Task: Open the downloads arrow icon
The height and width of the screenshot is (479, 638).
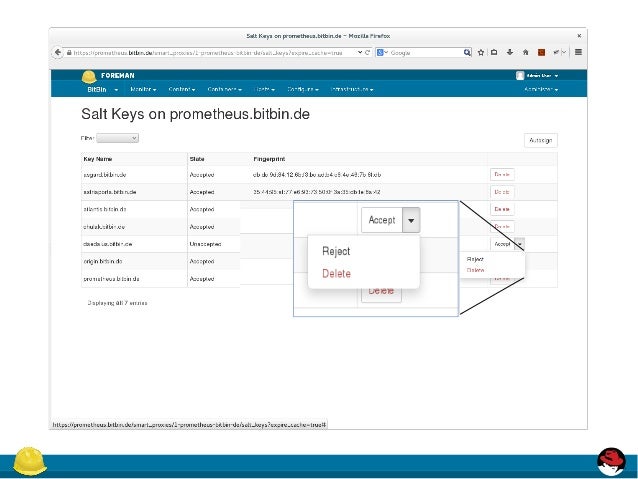Action: click(509, 52)
